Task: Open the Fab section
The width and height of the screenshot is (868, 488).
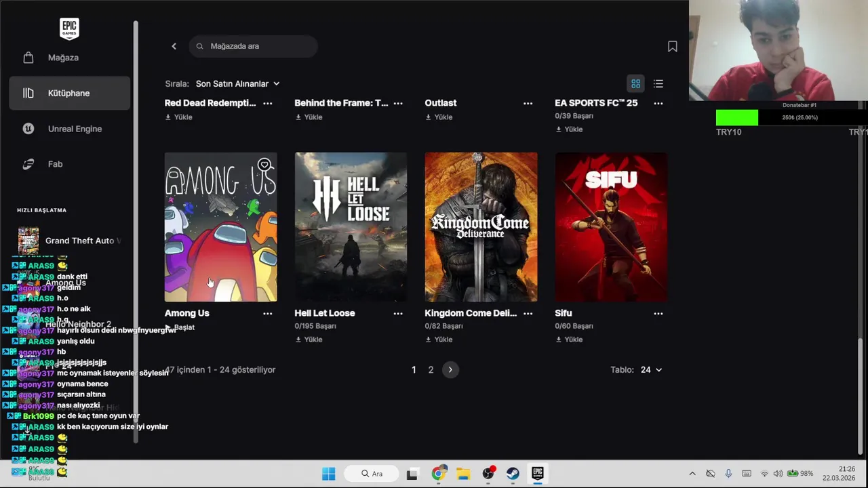Action: [x=70, y=164]
